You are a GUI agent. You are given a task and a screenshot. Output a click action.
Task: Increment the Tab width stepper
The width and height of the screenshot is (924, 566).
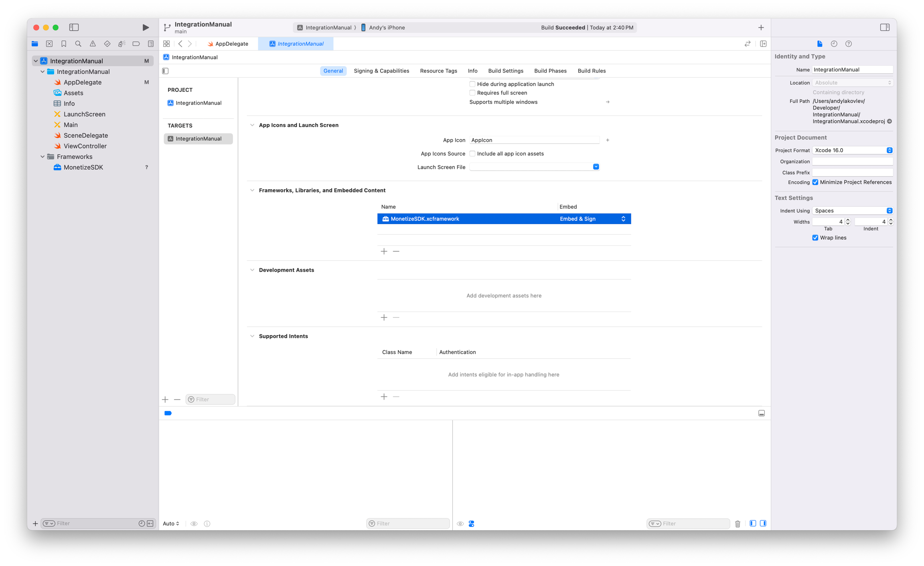coord(848,220)
